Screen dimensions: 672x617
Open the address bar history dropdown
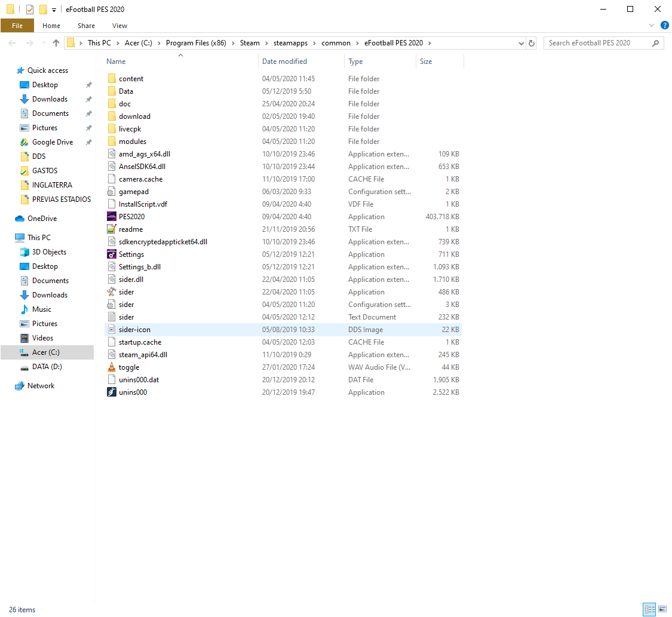point(521,43)
